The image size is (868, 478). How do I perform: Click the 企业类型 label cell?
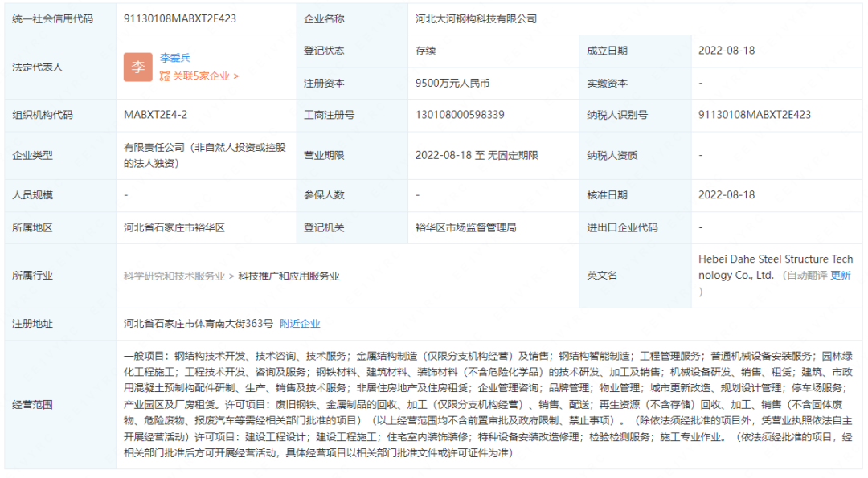click(x=60, y=156)
